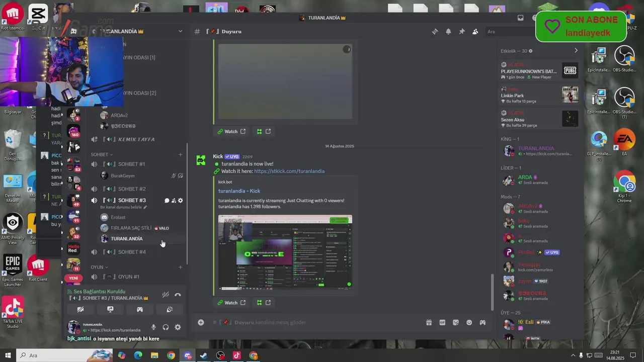Select user BurakGeym in SOHBET #1

122,175
